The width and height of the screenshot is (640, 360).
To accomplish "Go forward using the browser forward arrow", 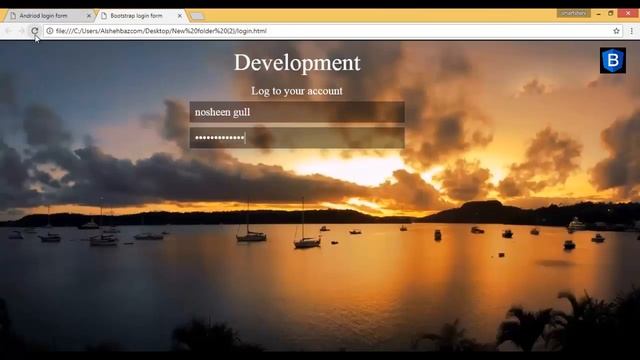I will (21, 31).
